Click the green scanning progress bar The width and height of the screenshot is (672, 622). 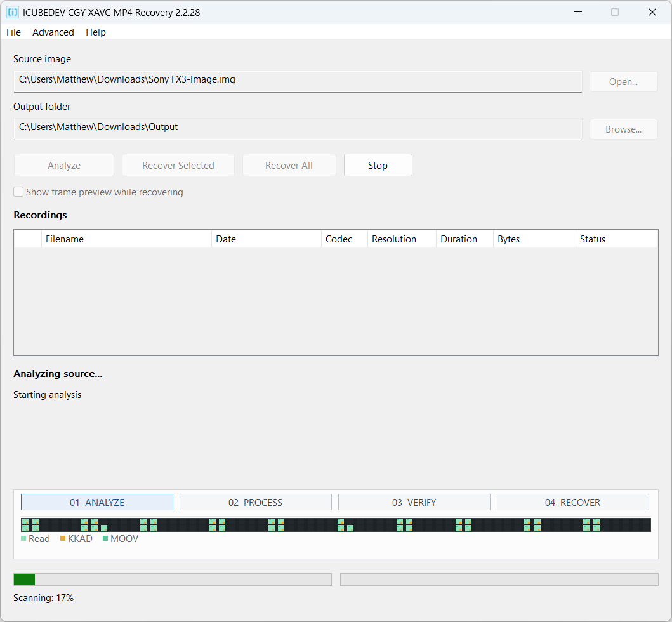173,579
